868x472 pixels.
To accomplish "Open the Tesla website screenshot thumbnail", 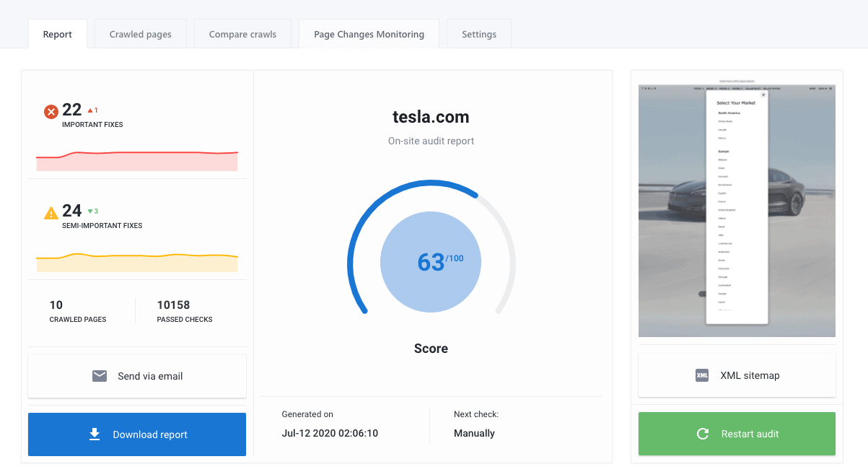I will pyautogui.click(x=737, y=210).
